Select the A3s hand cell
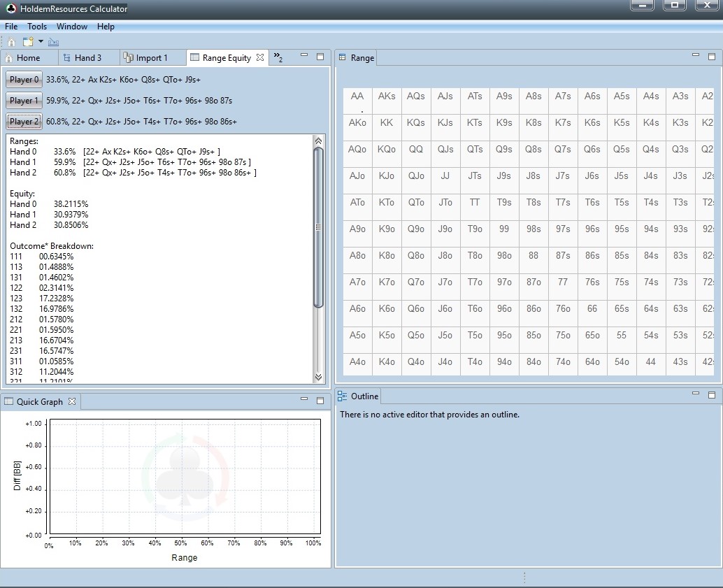Image resolution: width=723 pixels, height=588 pixels. (680, 101)
